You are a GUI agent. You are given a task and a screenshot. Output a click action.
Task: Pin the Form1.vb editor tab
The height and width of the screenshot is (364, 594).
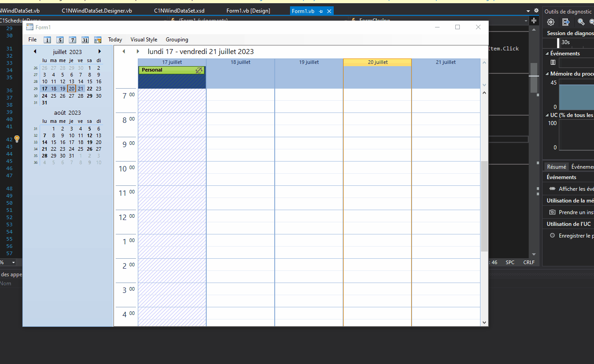coord(321,11)
